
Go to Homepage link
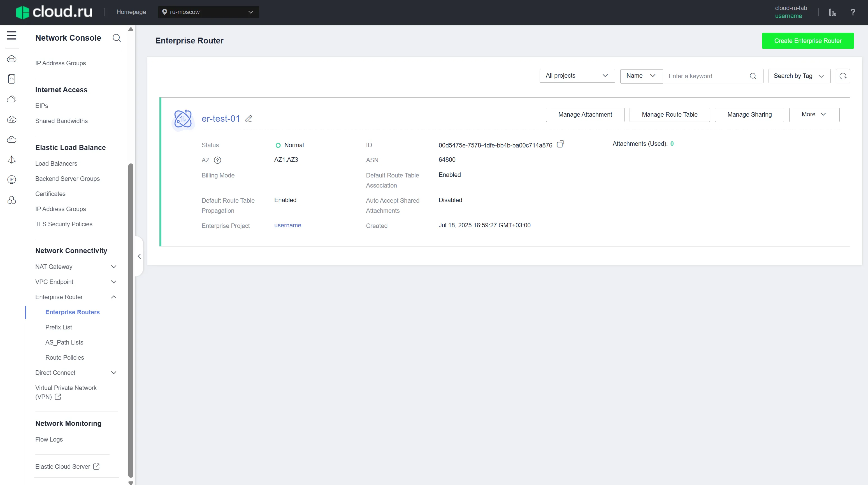131,12
